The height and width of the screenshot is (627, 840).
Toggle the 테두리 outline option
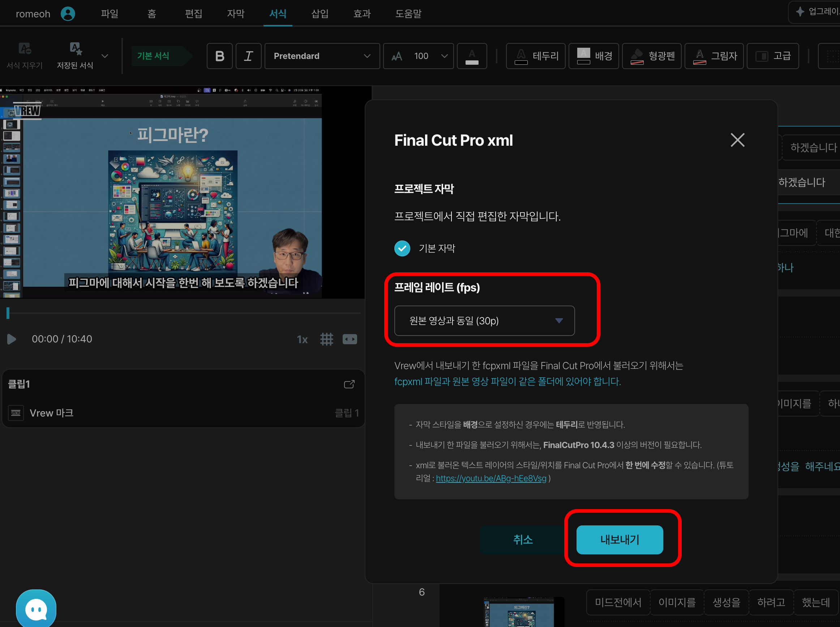pyautogui.click(x=535, y=56)
